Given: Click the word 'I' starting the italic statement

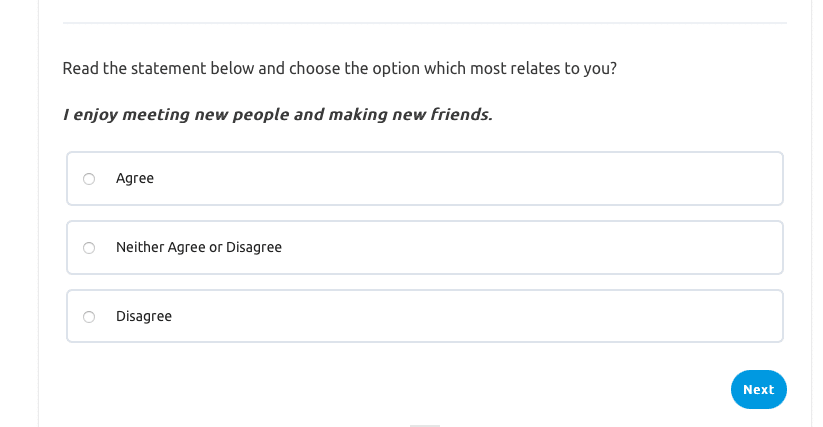Looking at the screenshot, I should (x=66, y=115).
